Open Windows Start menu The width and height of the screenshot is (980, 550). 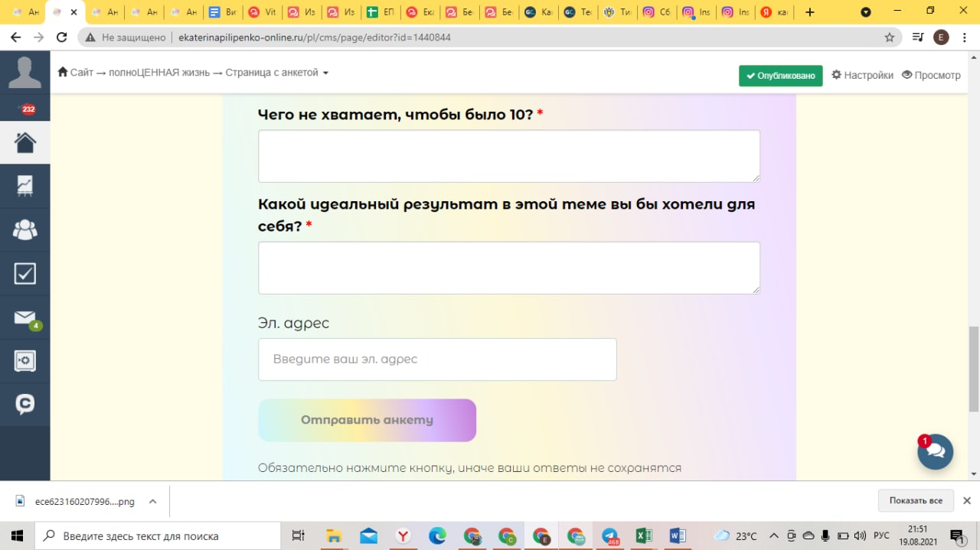(17, 535)
